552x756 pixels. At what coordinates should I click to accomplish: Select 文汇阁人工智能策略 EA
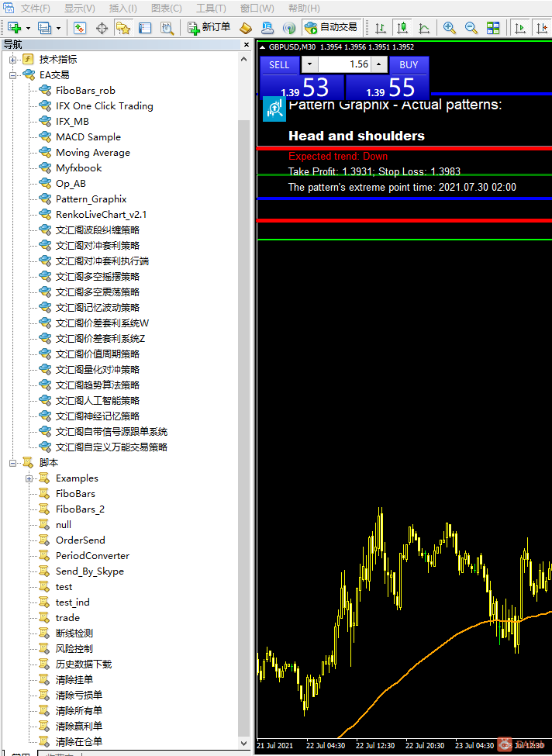coord(98,401)
